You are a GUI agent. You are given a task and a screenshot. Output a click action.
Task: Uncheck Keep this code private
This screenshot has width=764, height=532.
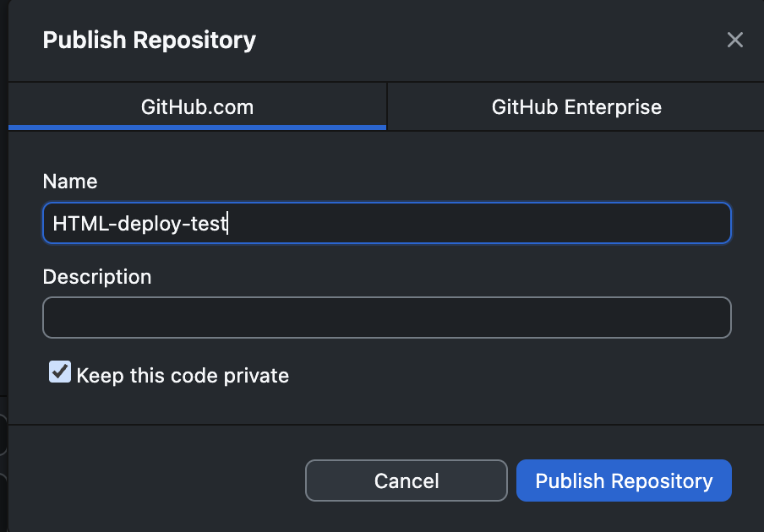(60, 372)
